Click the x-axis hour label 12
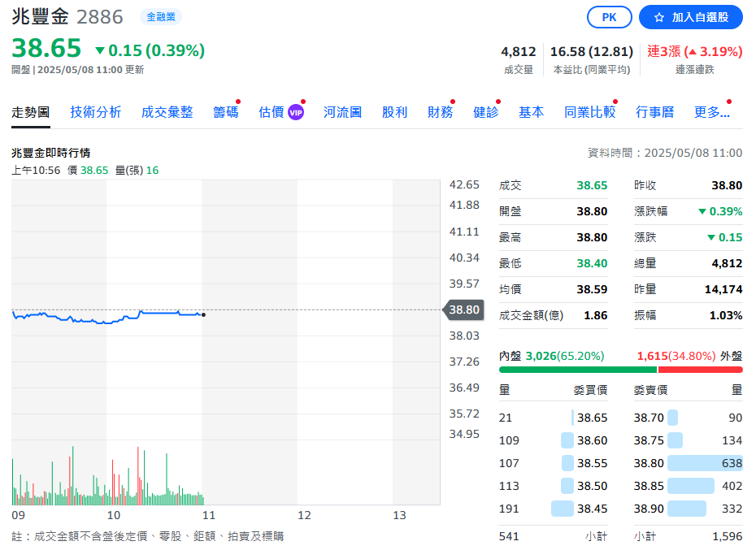The width and height of the screenshot is (756, 550). 304,516
